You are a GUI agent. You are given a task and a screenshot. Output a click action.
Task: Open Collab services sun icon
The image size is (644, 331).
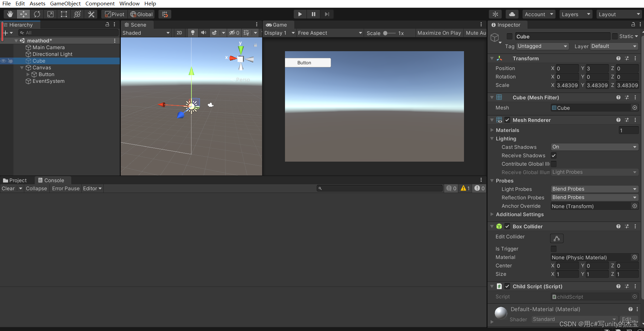[495, 14]
